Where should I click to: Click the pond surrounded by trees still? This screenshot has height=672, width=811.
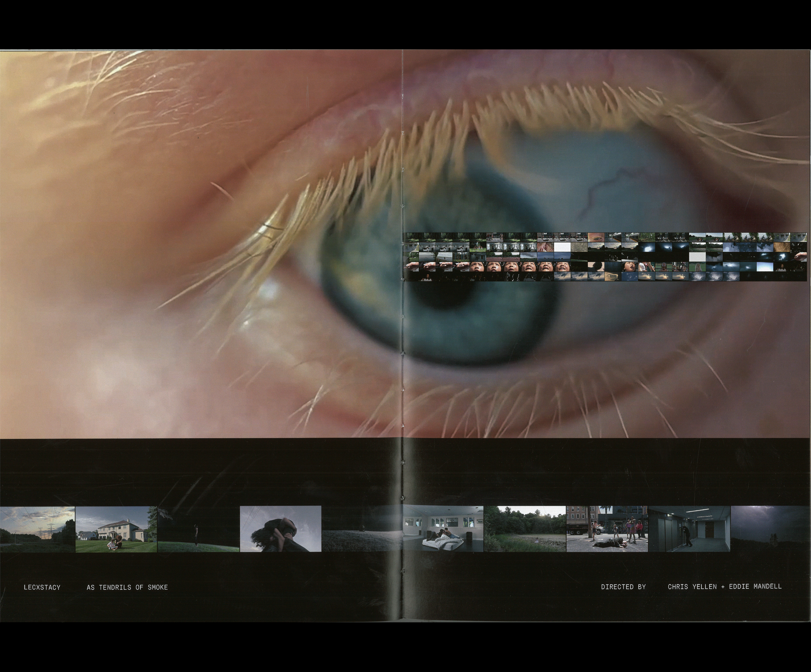(x=525, y=529)
